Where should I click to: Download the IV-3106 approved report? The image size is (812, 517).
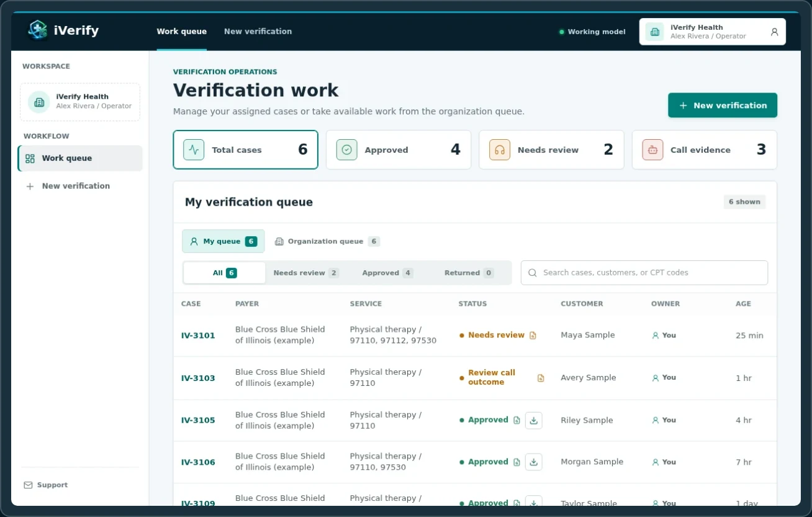pyautogui.click(x=534, y=462)
